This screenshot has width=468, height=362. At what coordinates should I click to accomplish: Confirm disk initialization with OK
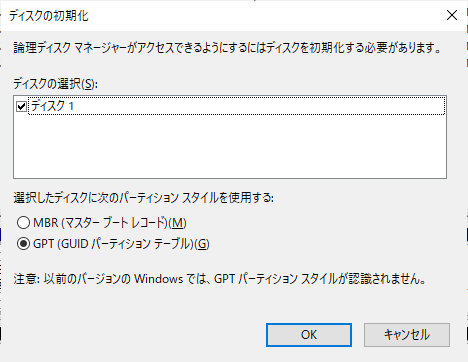309,335
